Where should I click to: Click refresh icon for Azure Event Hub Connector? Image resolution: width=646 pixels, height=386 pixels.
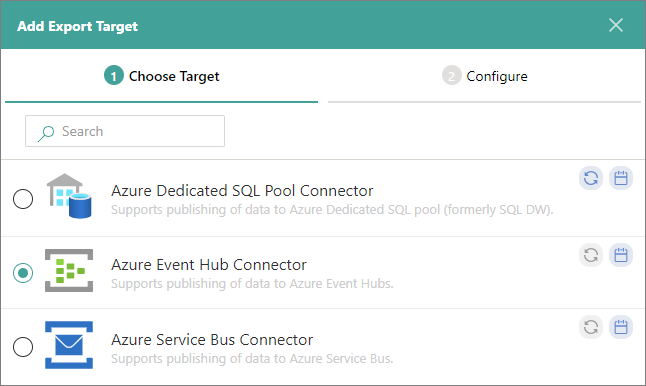point(591,255)
